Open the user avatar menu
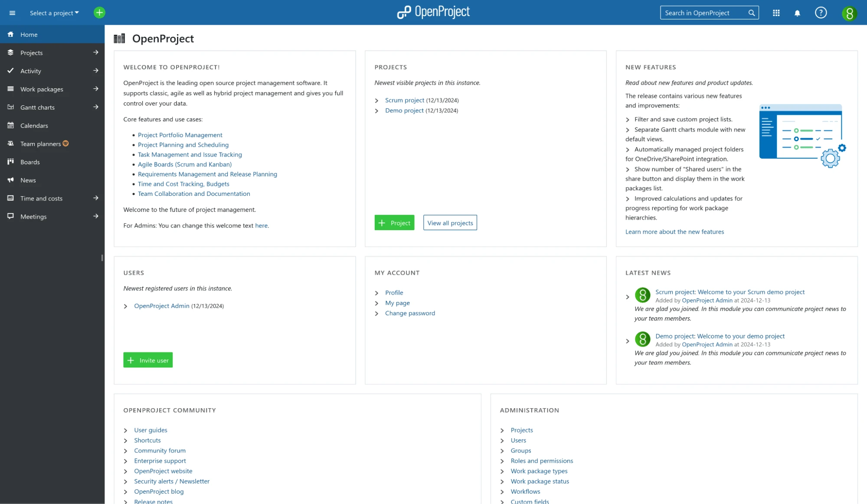The image size is (867, 504). click(849, 13)
